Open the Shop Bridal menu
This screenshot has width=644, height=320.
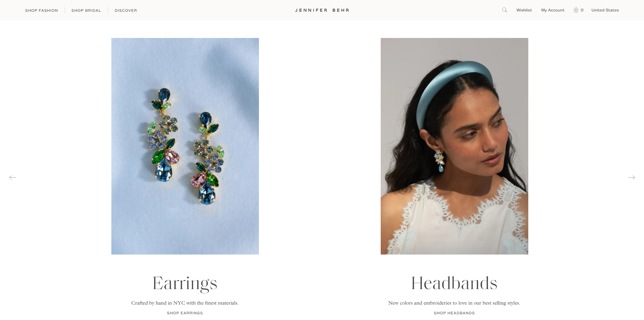click(x=86, y=10)
